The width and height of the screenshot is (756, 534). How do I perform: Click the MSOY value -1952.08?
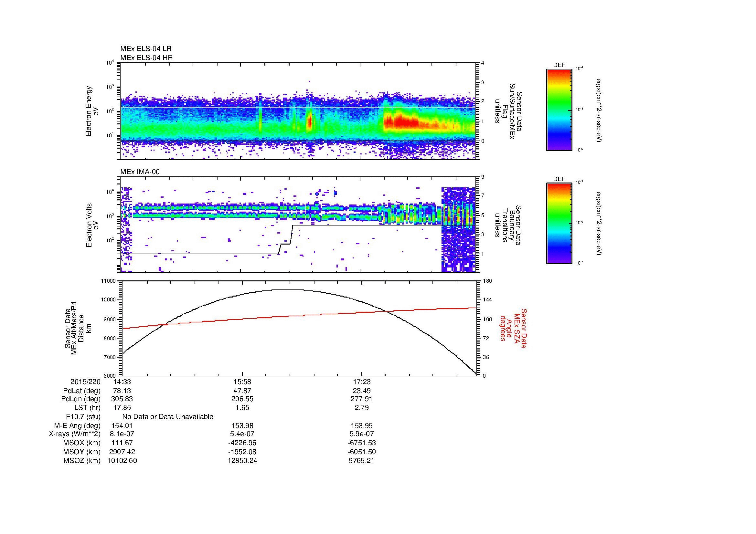point(242,452)
